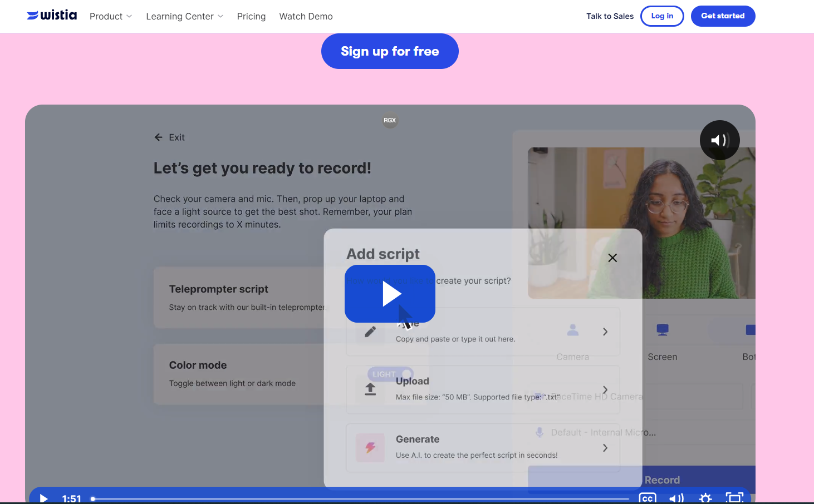This screenshot has width=814, height=504.
Task: Click the small play icon in the control bar
Action: point(44,498)
